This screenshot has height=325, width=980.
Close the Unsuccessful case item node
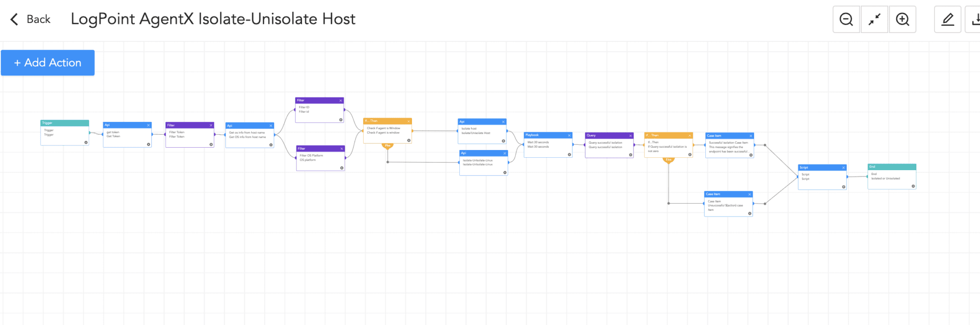pyautogui.click(x=750, y=195)
